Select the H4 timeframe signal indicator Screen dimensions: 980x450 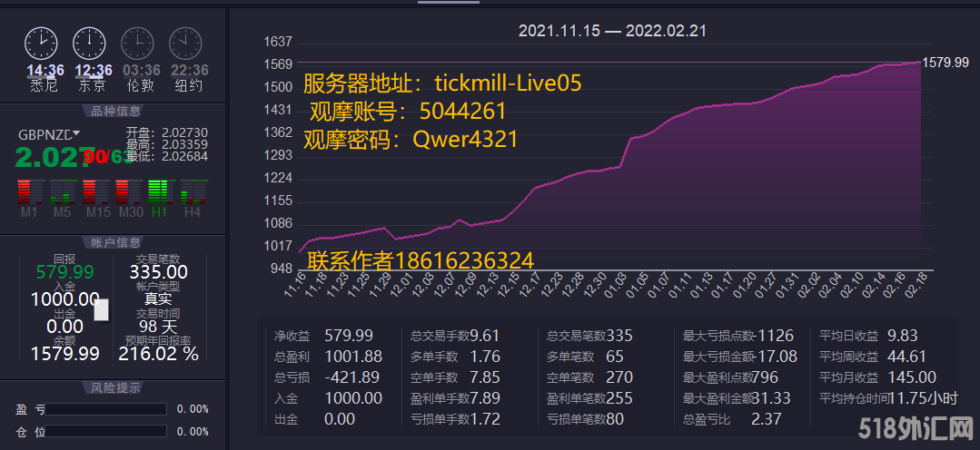coord(193,192)
